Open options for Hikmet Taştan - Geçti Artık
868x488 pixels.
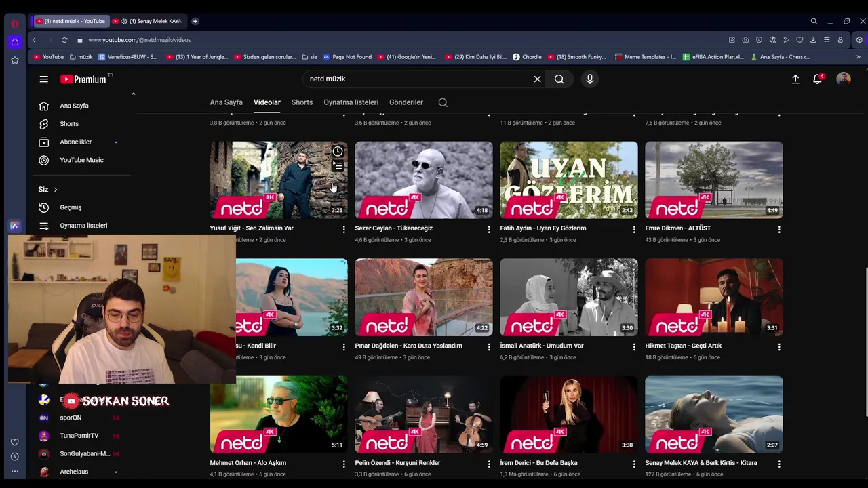(779, 347)
